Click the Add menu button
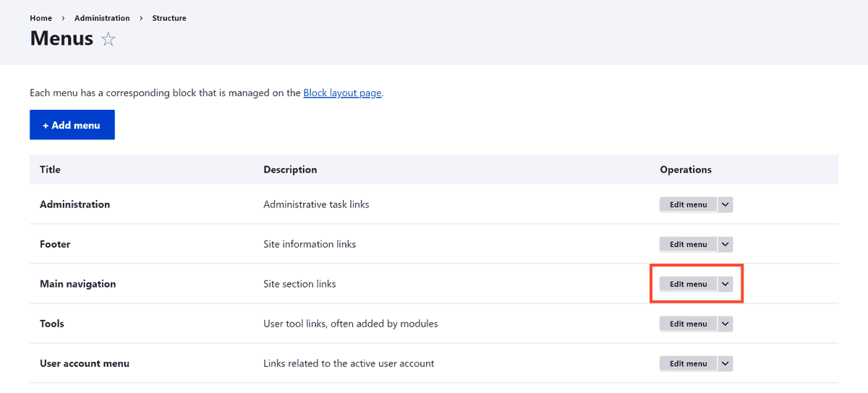The width and height of the screenshot is (868, 393). pos(72,125)
